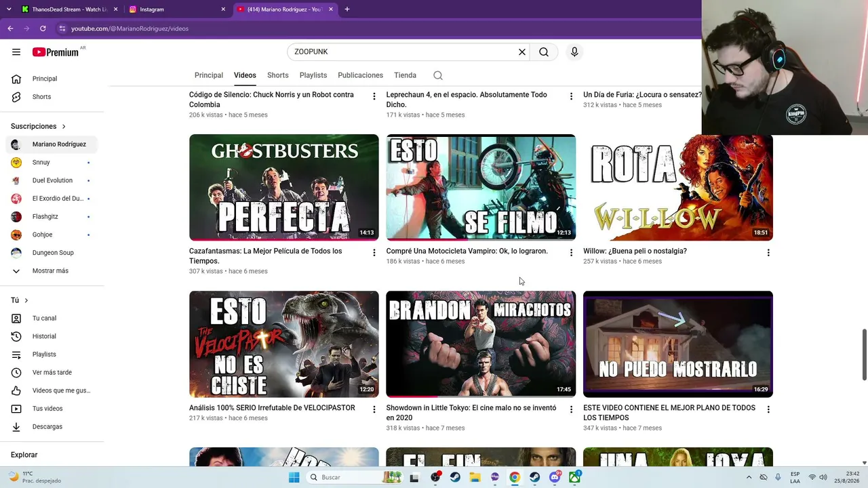Open options for Showdown in Little Tokyo
This screenshot has width=868, height=488.
pos(571,409)
